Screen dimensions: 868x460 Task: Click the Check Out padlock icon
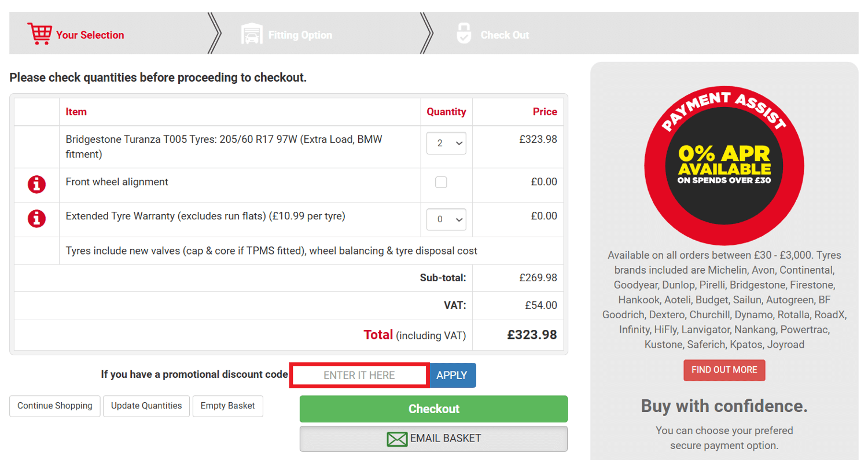pyautogui.click(x=464, y=33)
